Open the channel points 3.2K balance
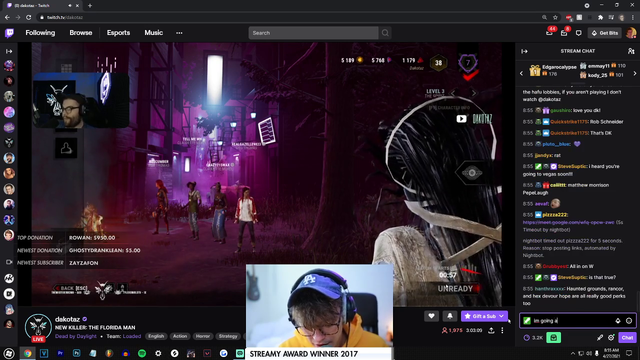The image size is (640, 360). pos(533,338)
